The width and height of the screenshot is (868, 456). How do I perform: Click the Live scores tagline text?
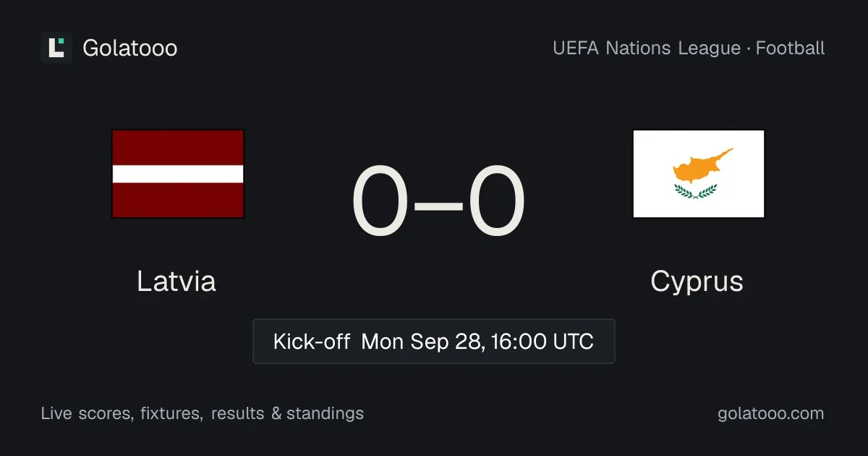203,413
